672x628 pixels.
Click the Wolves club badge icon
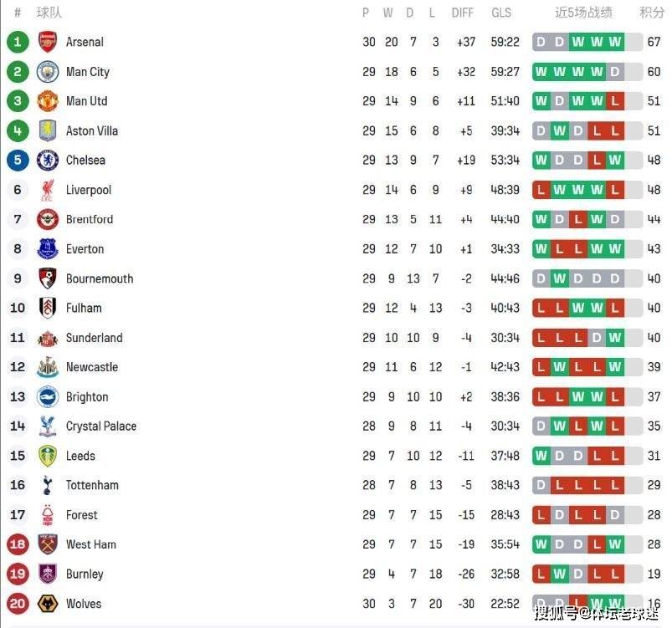48,604
